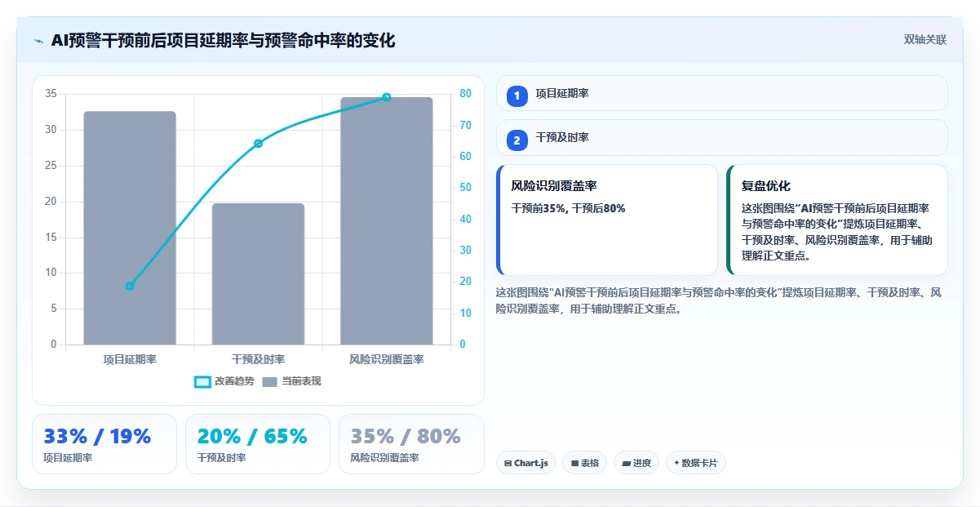
Task: Toggle the 改善趋势 legend item
Action: pos(224,381)
